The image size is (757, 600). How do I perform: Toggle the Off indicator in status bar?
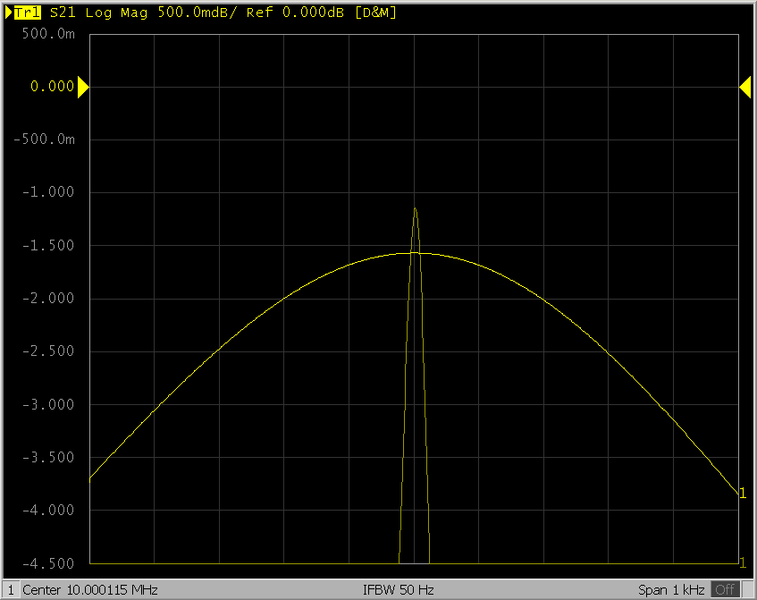click(x=725, y=589)
